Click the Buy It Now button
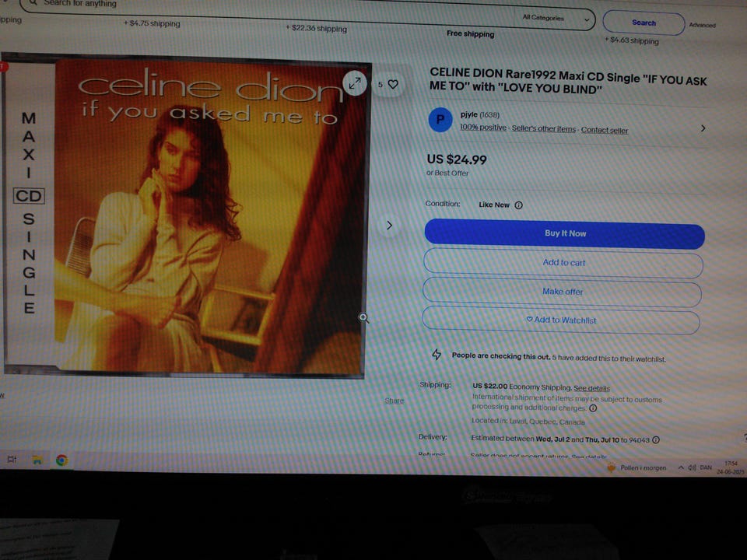 (x=565, y=234)
